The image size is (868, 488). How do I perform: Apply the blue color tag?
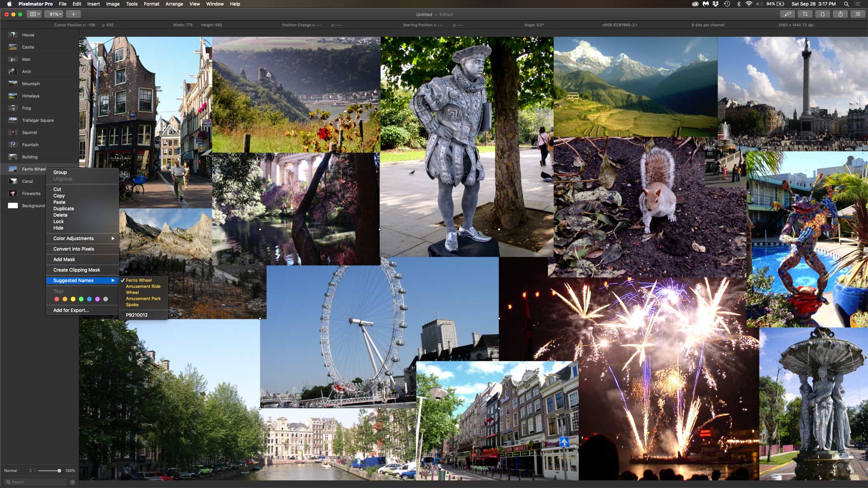pos(89,299)
